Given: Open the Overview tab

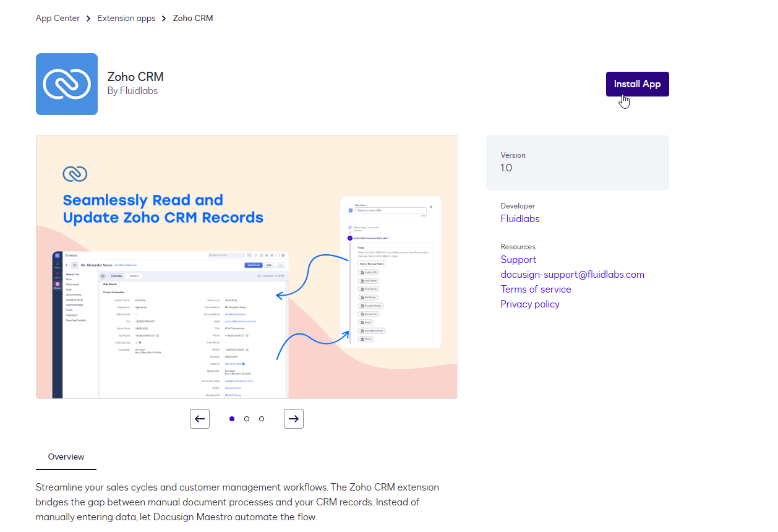Looking at the screenshot, I should (x=66, y=457).
